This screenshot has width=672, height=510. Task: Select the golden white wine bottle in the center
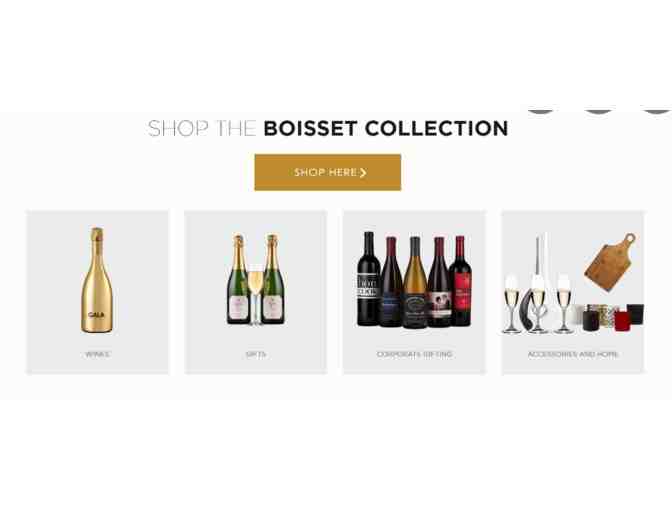[x=414, y=283]
